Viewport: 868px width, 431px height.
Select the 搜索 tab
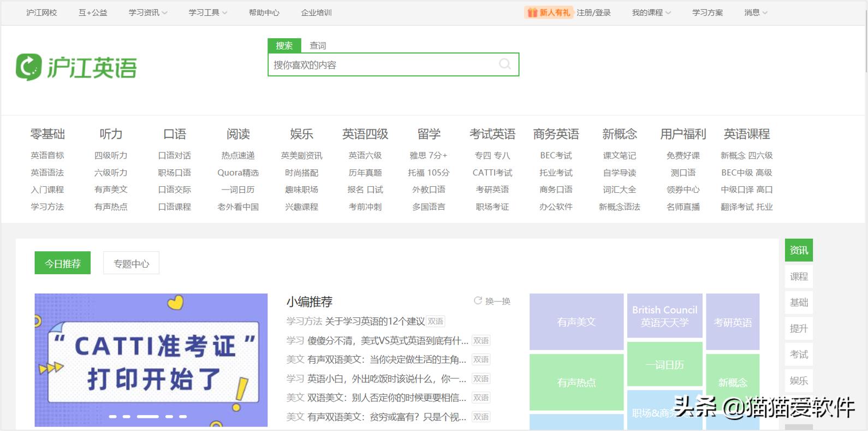pos(284,45)
